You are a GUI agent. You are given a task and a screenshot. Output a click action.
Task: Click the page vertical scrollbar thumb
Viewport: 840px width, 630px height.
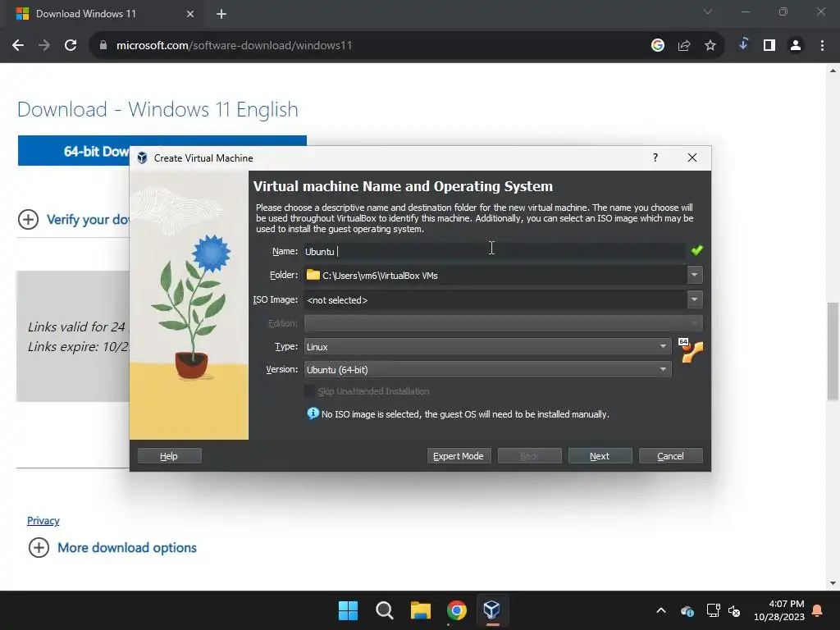[833, 351]
